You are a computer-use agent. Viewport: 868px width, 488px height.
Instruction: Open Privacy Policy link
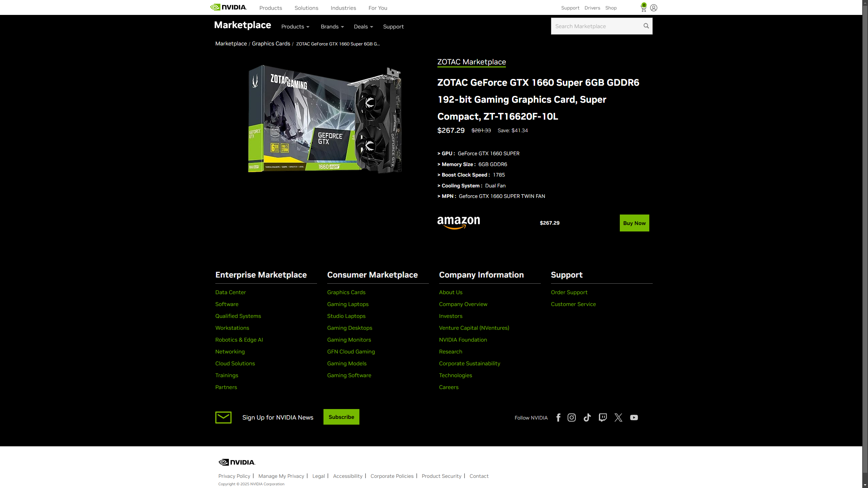click(234, 476)
